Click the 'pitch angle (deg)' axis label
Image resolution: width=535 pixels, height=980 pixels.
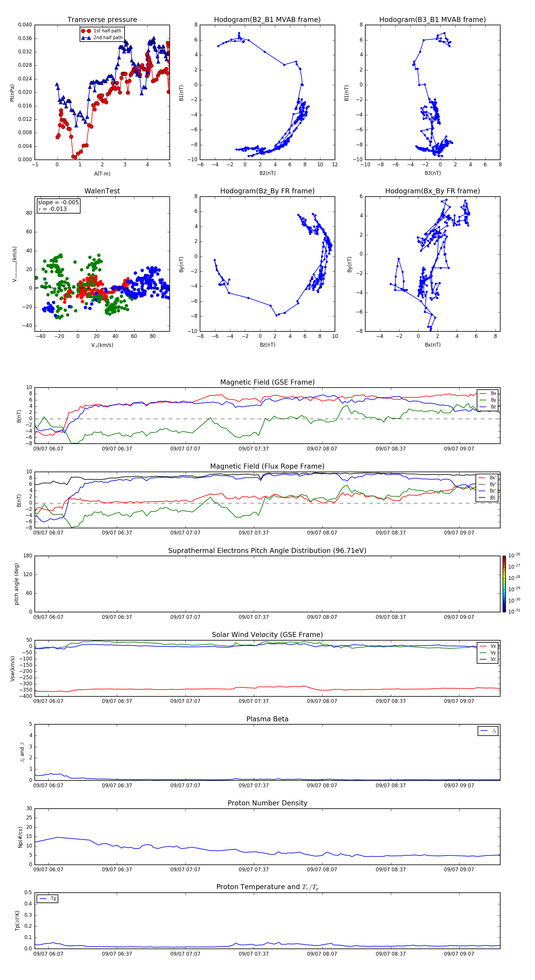click(16, 584)
